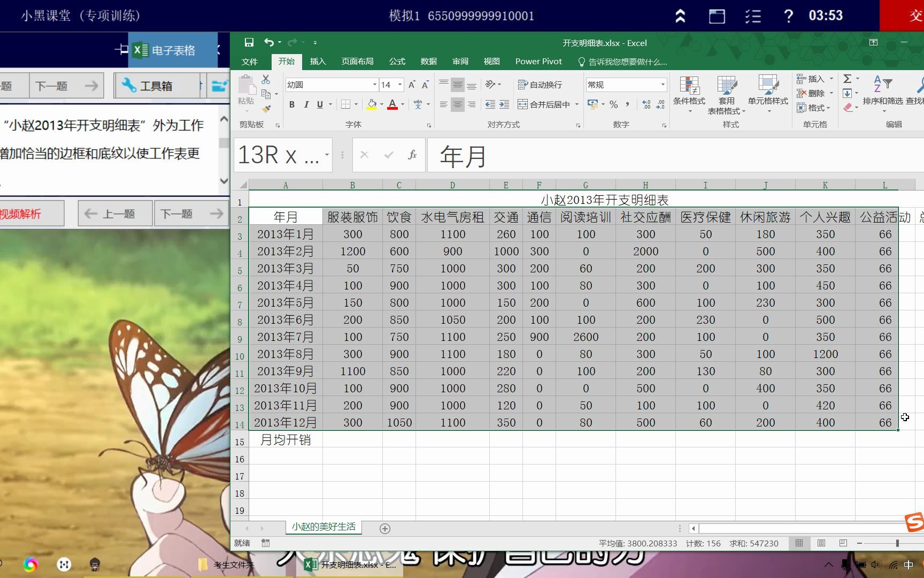924x578 pixels.
Task: Apply bold formatting to selected cells
Action: pos(291,104)
